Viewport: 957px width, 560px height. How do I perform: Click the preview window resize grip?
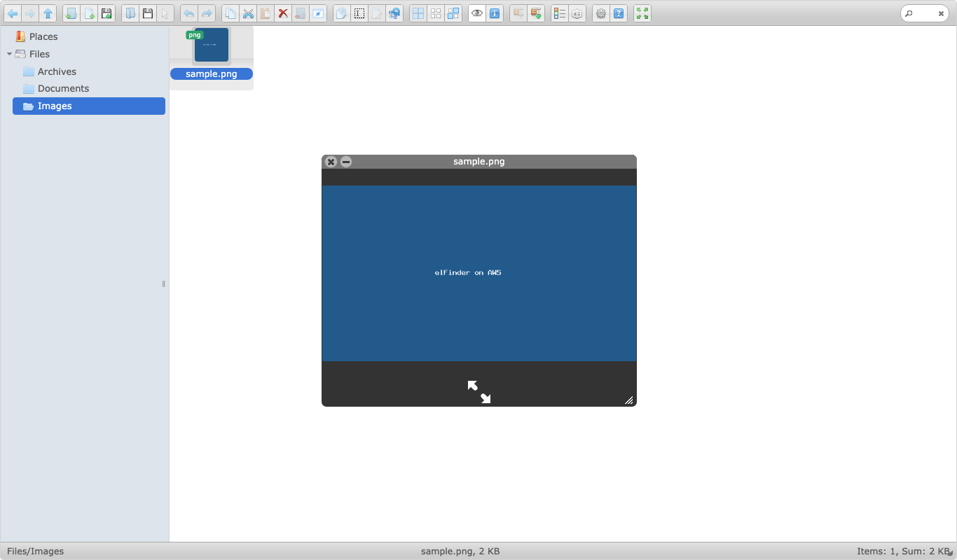point(629,400)
